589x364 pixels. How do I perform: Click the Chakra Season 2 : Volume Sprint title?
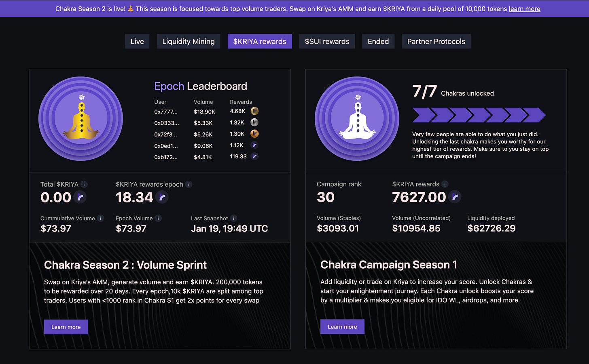(125, 265)
